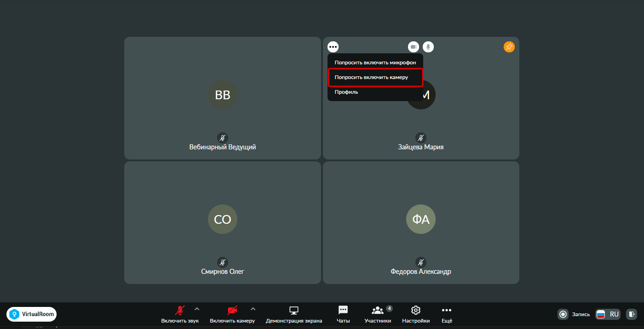Viewport: 644px width, 329px height.
Task: Click camera icon on Зайцева Мария tile
Action: coord(414,47)
